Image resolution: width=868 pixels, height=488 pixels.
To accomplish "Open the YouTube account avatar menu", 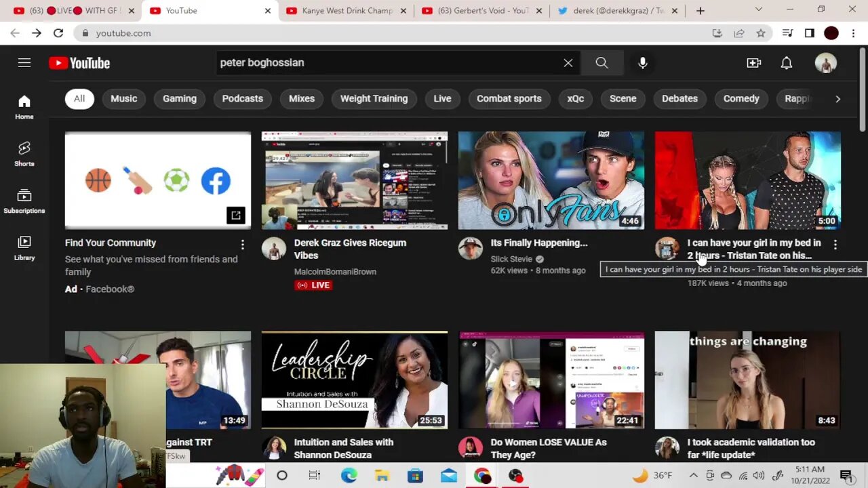I will (x=825, y=63).
